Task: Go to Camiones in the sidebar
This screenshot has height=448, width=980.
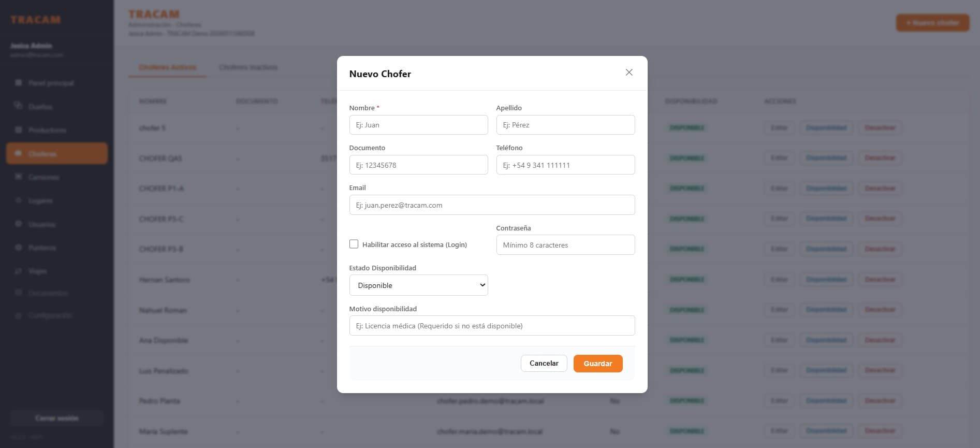Action: click(x=57, y=177)
